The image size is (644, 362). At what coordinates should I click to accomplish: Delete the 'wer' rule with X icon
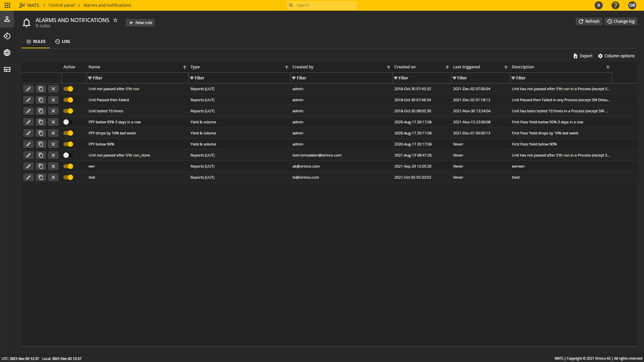[x=53, y=166]
